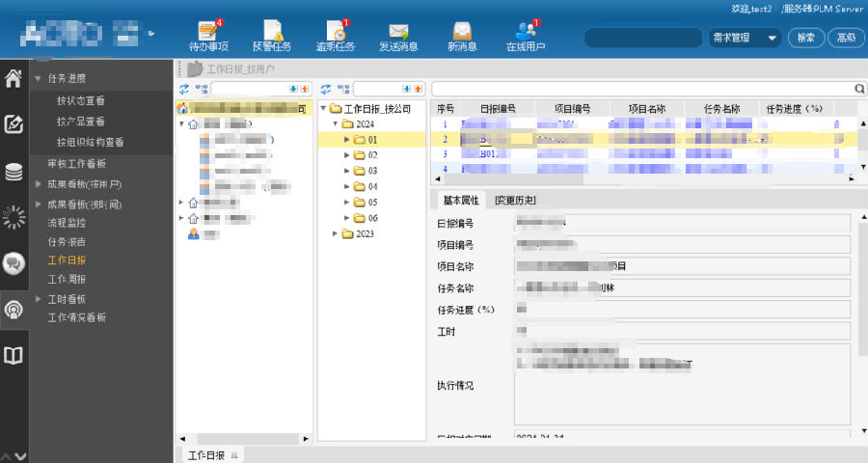Open 工作情况看板 in the left menu
This screenshot has height=463, width=868.
[77, 317]
